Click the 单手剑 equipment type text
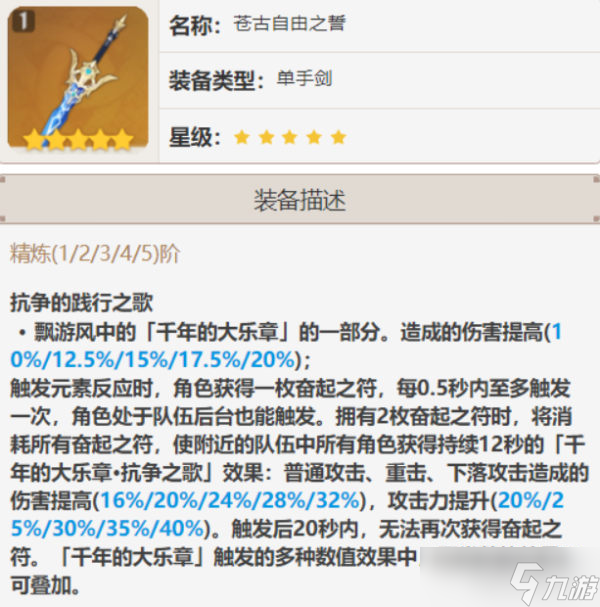The height and width of the screenshot is (607, 600). [x=305, y=79]
